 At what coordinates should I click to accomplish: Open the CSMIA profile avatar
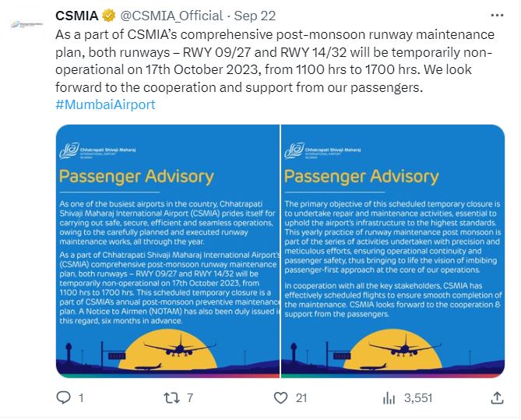pos(26,25)
